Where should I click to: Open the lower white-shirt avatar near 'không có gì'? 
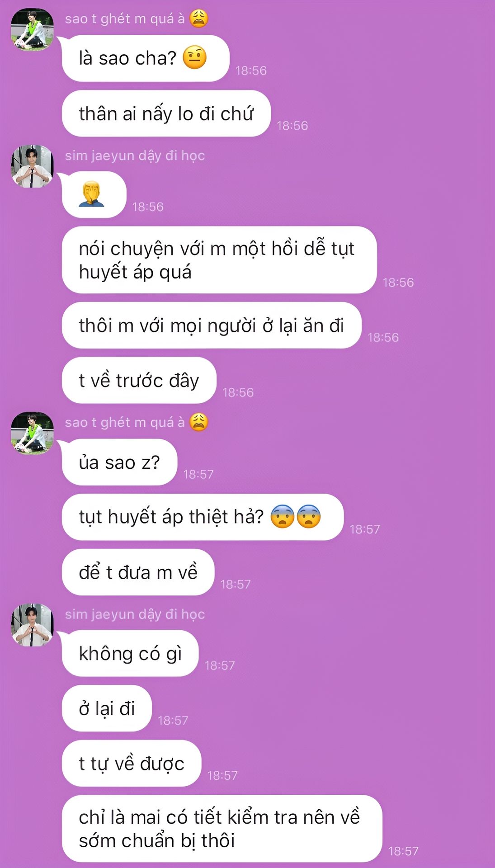[32, 625]
